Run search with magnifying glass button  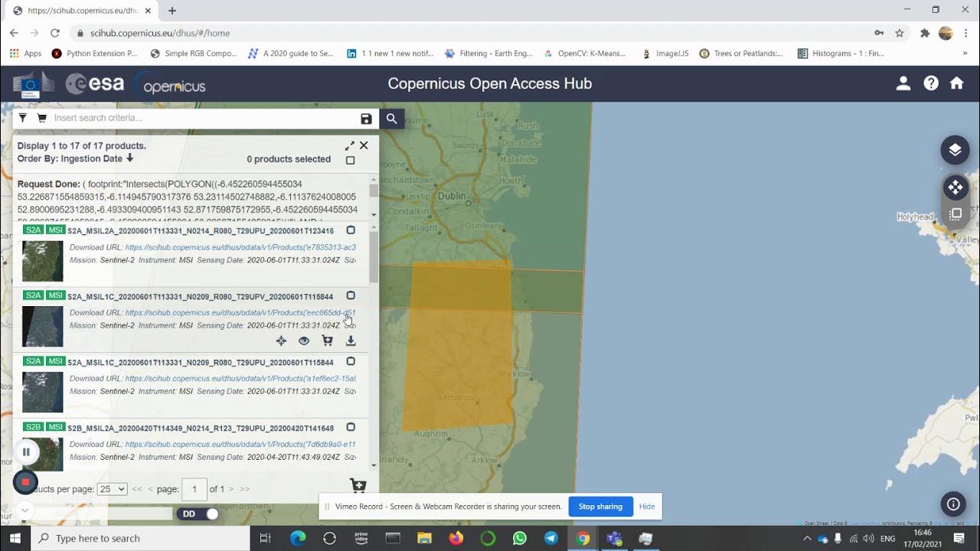pyautogui.click(x=391, y=119)
